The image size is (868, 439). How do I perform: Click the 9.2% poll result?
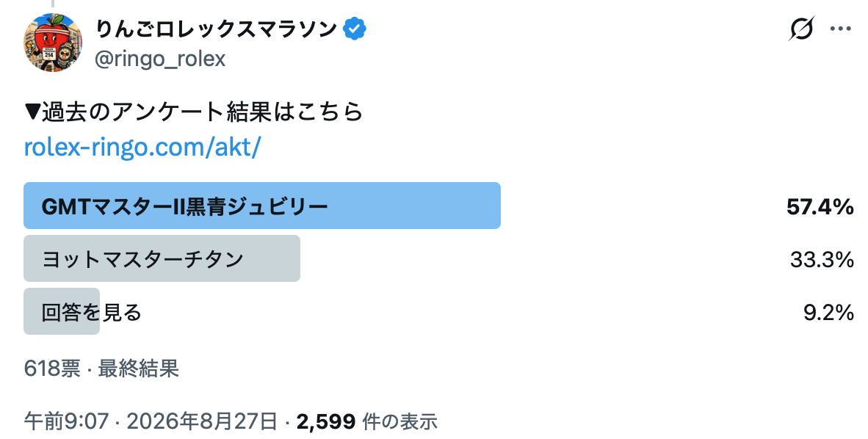coord(828,313)
